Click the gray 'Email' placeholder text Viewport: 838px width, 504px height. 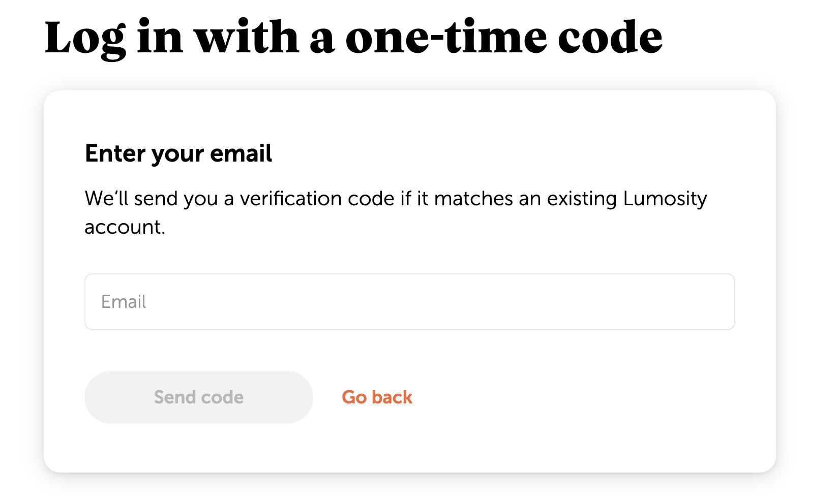pos(124,302)
